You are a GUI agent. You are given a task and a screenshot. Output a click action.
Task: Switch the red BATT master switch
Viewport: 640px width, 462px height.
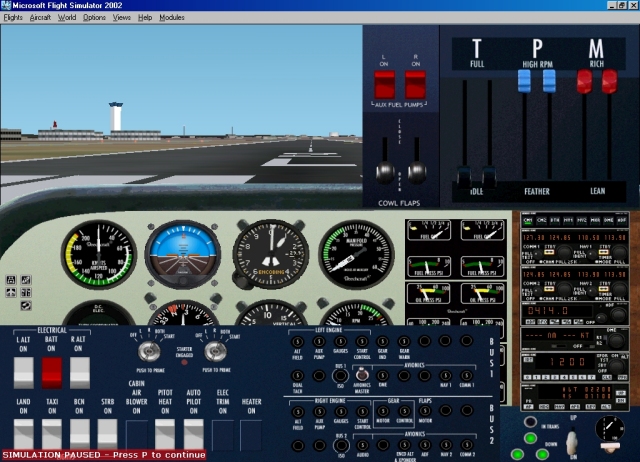(52, 372)
